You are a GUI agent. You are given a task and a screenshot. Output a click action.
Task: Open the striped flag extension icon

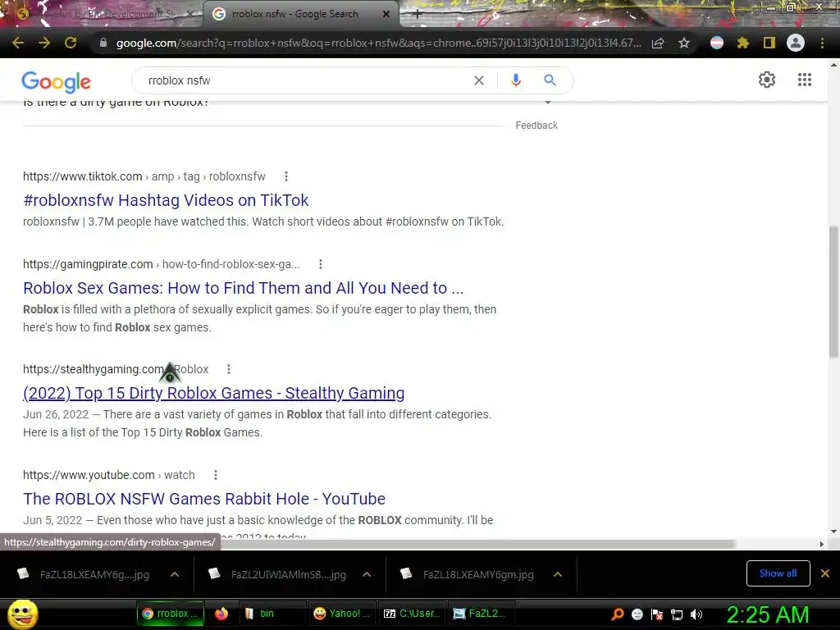717,43
